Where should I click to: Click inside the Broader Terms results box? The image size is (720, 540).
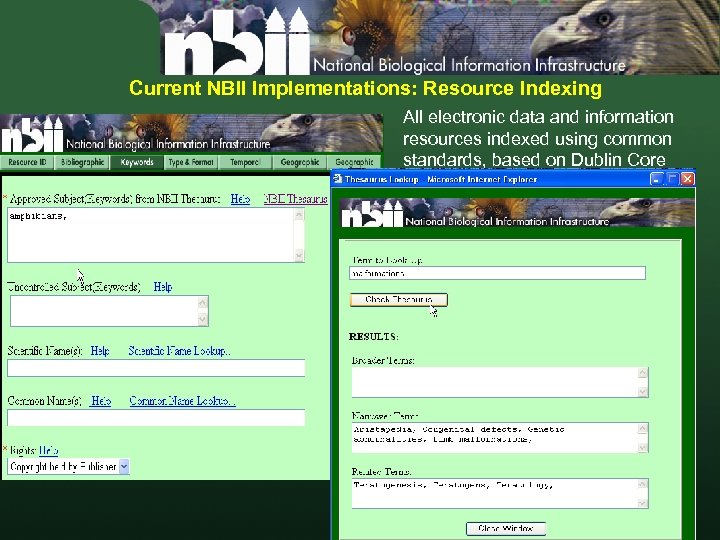point(500,382)
